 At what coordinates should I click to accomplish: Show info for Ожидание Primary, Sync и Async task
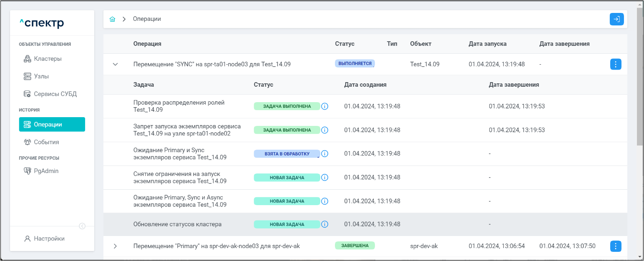(325, 201)
